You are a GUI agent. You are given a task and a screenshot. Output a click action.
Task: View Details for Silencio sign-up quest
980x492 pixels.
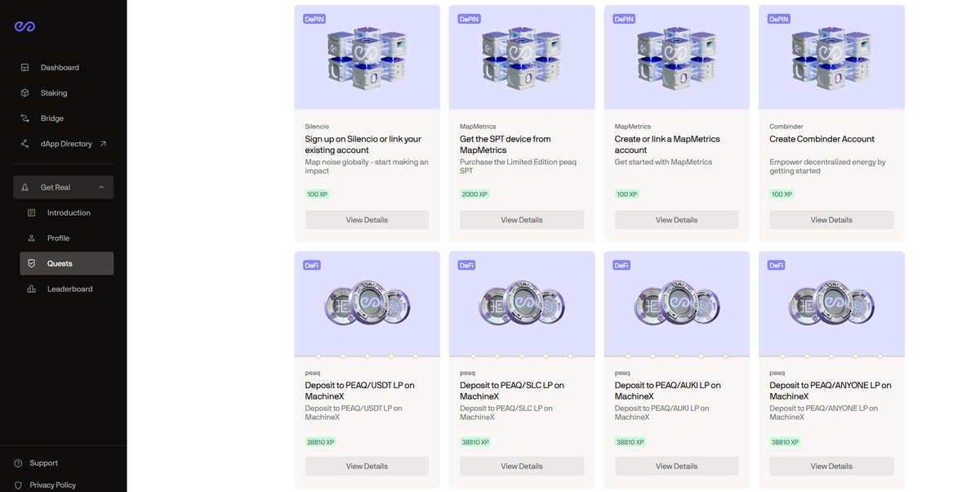367,220
